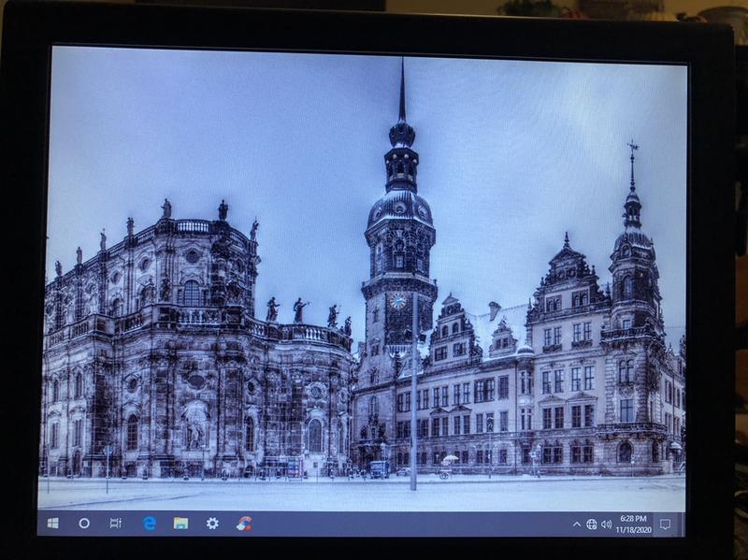Image resolution: width=748 pixels, height=560 pixels.
Task: Open Settings via the gear icon
Action: pyautogui.click(x=212, y=524)
